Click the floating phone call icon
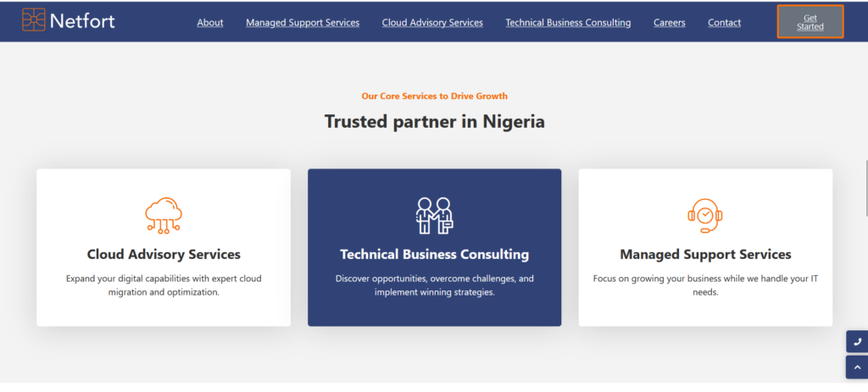 857,342
